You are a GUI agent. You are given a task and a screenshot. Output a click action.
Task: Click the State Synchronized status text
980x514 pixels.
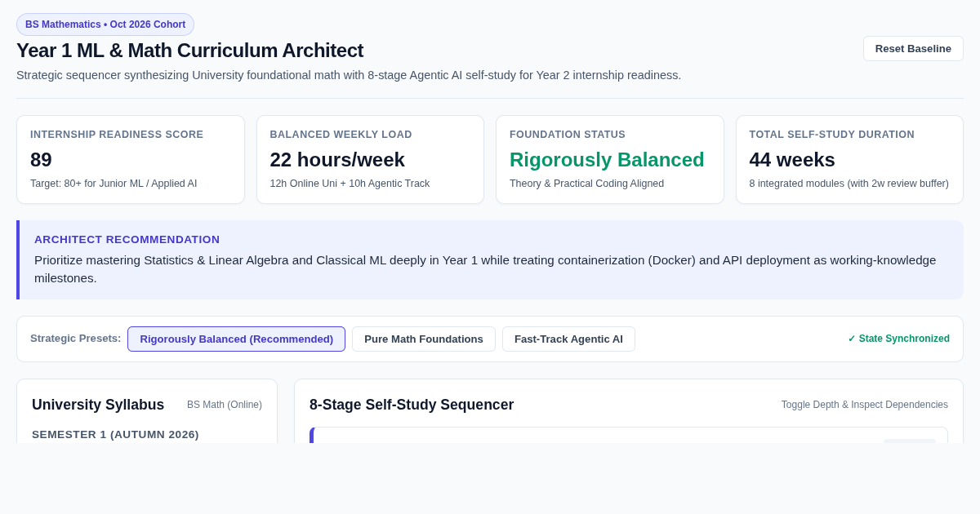[x=898, y=339]
